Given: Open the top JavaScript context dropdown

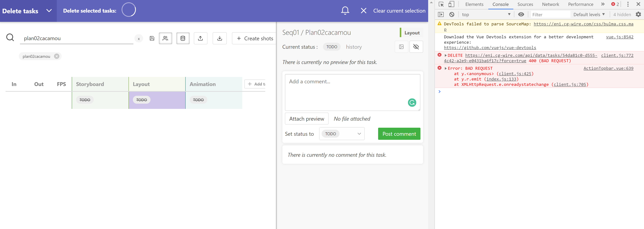Looking at the screenshot, I should tap(486, 14).
